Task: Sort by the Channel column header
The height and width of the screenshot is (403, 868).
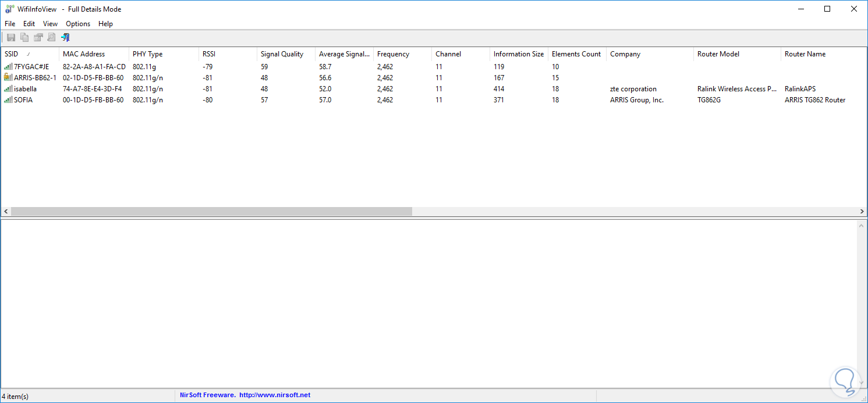Action: pyautogui.click(x=460, y=54)
